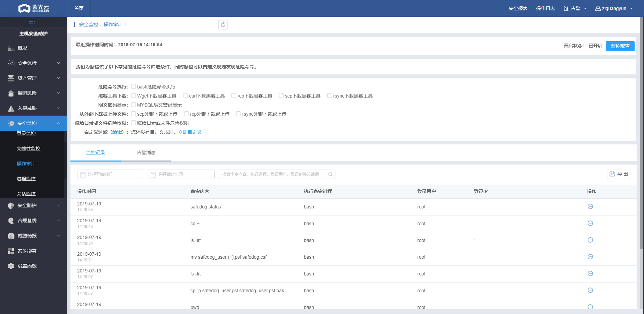
Task: Click 首页 in top navigation
Action: click(79, 8)
